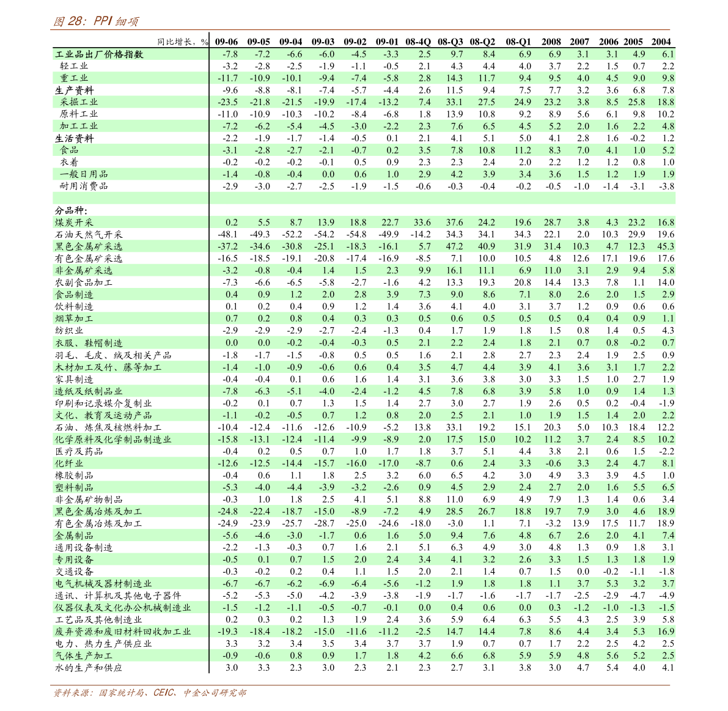Click the row label 煤炭开采
Screen dimensions: 728x711
pos(74,223)
